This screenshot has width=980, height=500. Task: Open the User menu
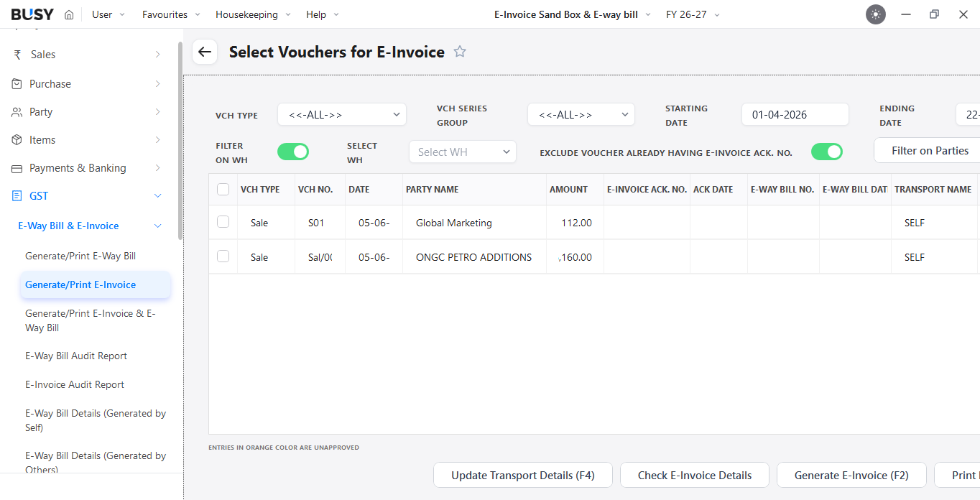(x=108, y=14)
